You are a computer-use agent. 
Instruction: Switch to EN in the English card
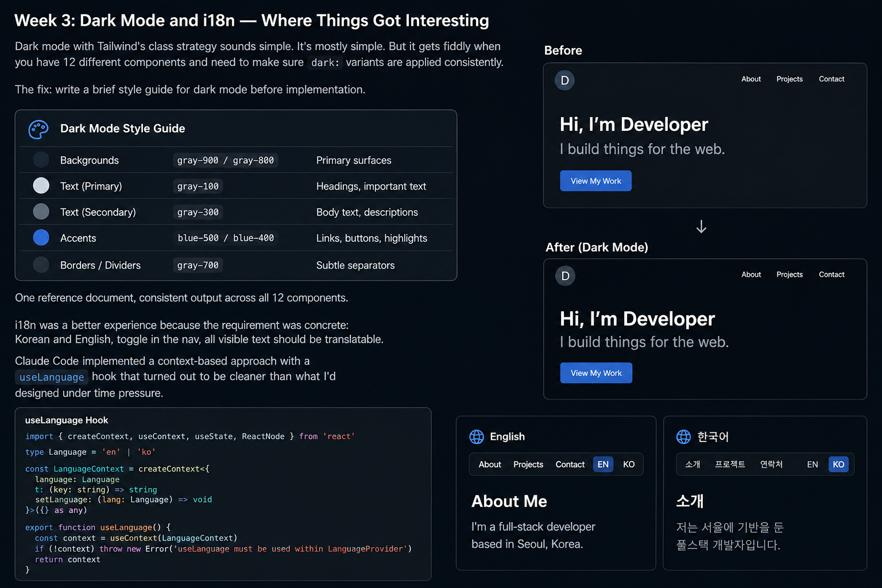[603, 465]
